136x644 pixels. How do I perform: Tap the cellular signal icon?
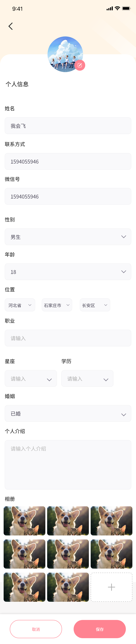pos(109,9)
